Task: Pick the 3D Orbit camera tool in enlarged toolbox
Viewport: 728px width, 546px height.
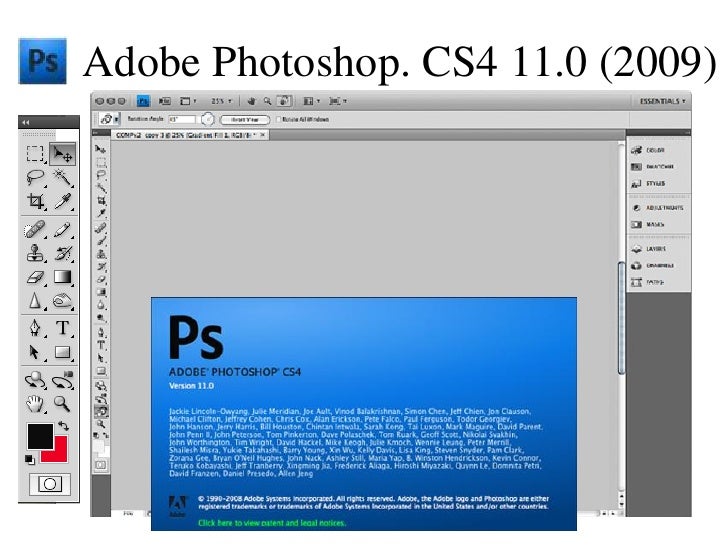Action: click(62, 381)
